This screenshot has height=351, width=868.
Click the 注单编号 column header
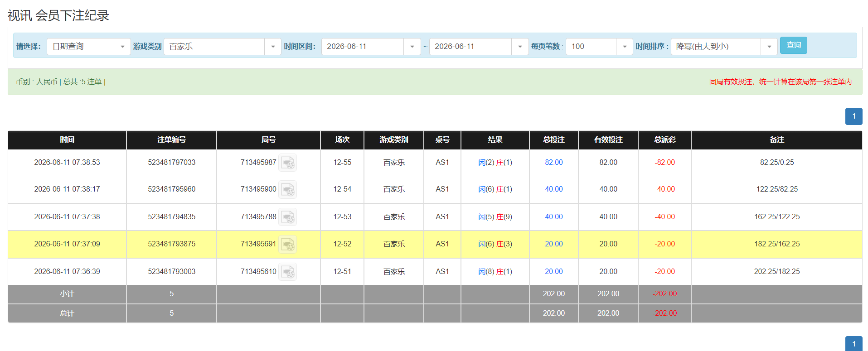(x=172, y=140)
